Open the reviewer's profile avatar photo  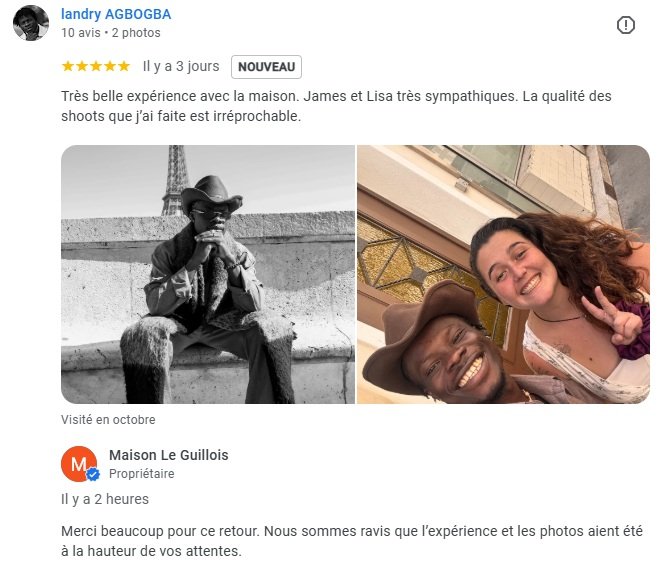click(x=31, y=23)
